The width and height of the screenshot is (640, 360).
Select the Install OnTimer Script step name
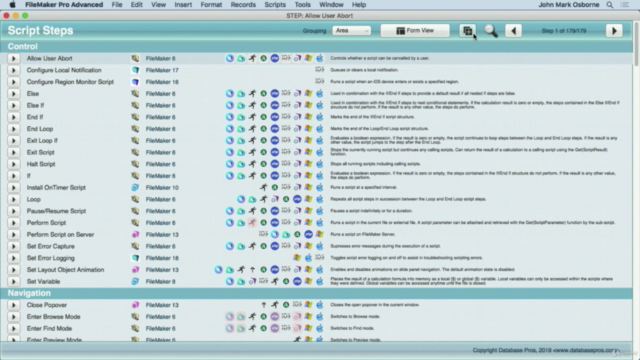point(56,188)
